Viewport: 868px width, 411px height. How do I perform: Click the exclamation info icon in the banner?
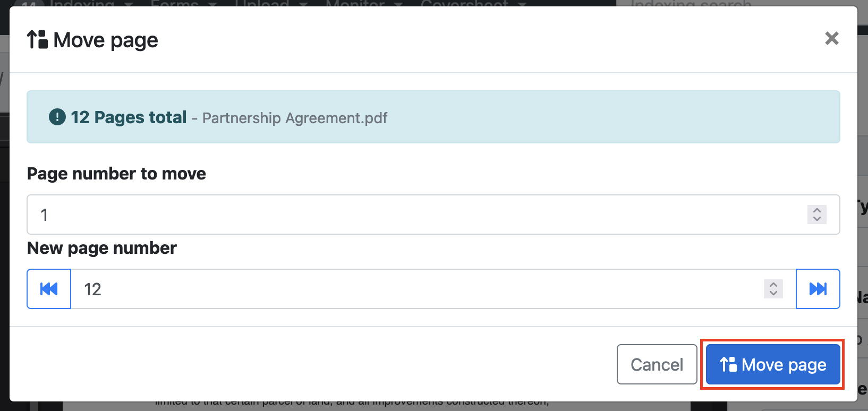tap(57, 117)
